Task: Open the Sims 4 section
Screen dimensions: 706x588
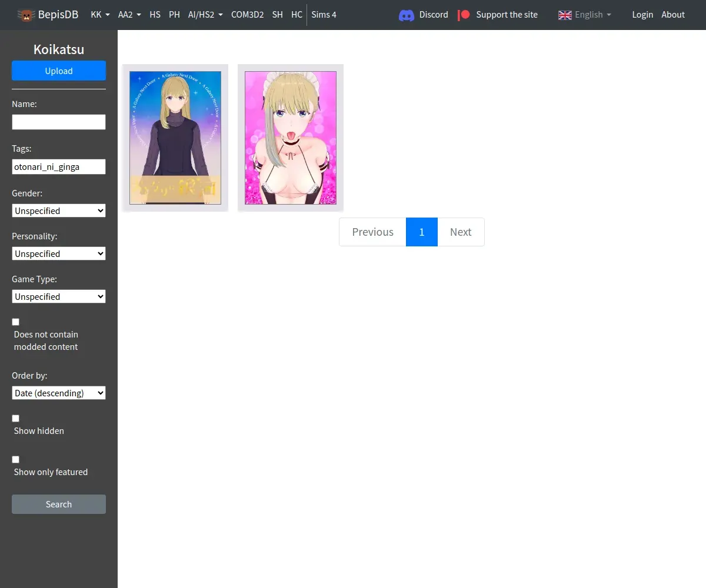Action: 324,15
